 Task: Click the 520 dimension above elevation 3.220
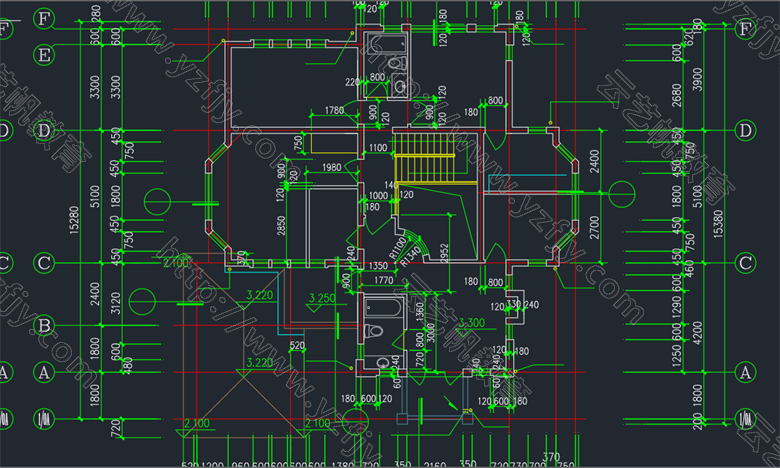point(297,345)
